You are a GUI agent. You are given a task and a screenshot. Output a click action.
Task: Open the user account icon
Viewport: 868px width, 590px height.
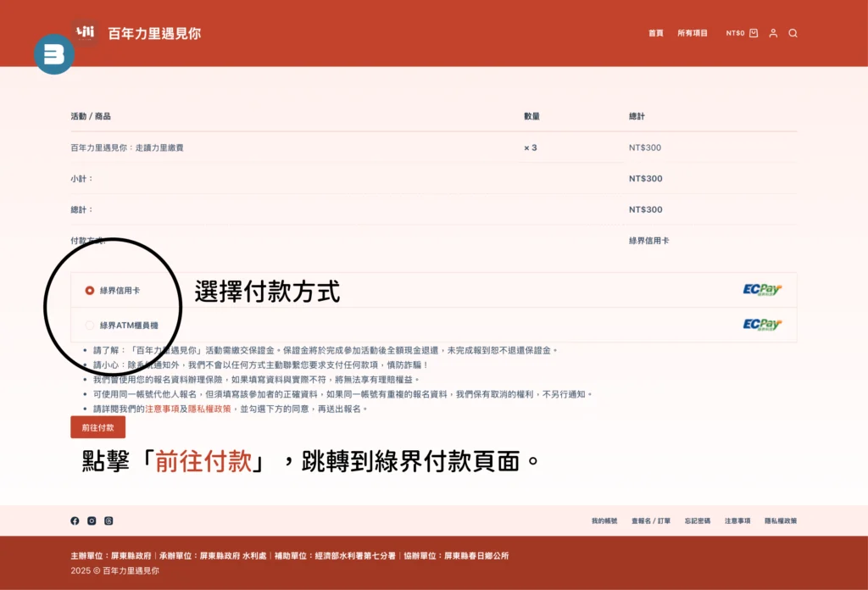click(773, 33)
